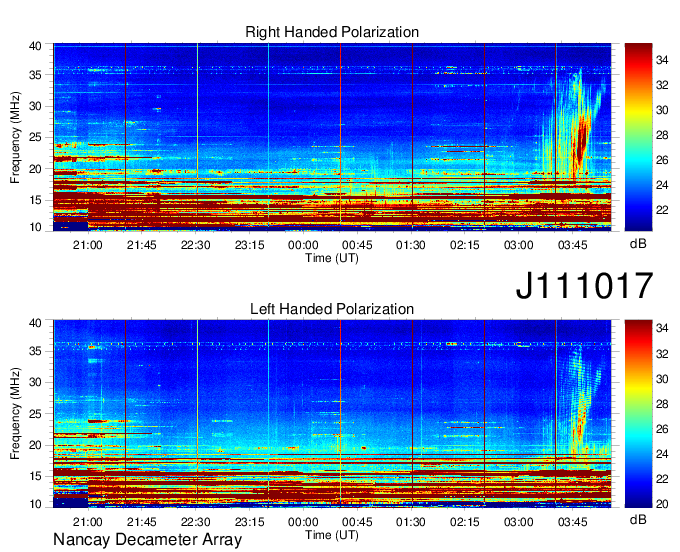Click the 01:30 tick label under the lower plot

click(411, 522)
